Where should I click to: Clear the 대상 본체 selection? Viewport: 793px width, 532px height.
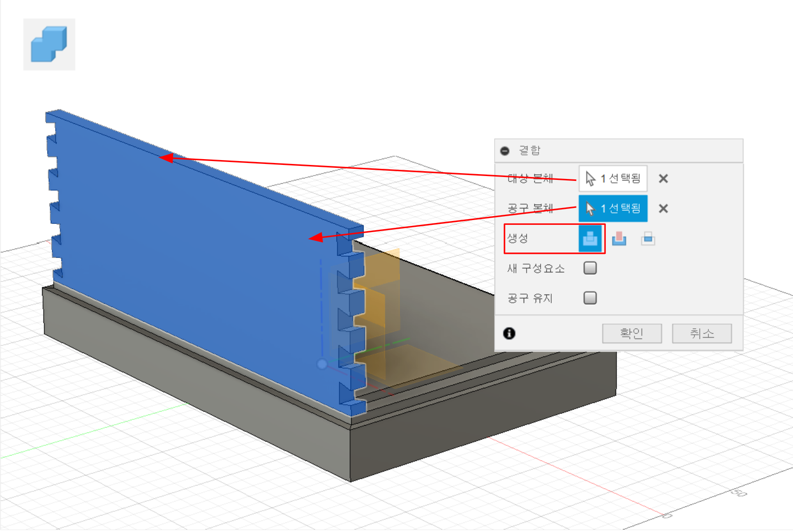click(x=663, y=178)
